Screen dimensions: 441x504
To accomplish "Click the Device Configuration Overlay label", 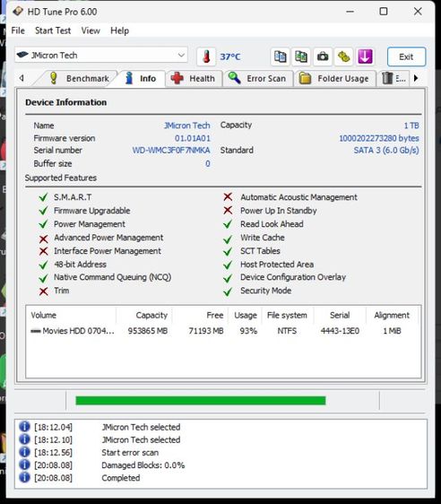I will click(x=293, y=277).
